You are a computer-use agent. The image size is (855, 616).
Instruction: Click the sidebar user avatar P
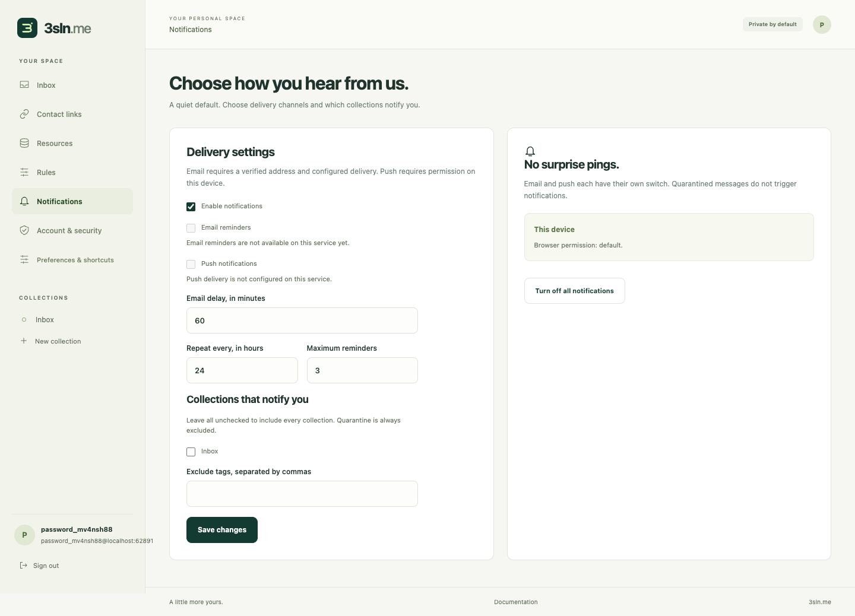(24, 535)
